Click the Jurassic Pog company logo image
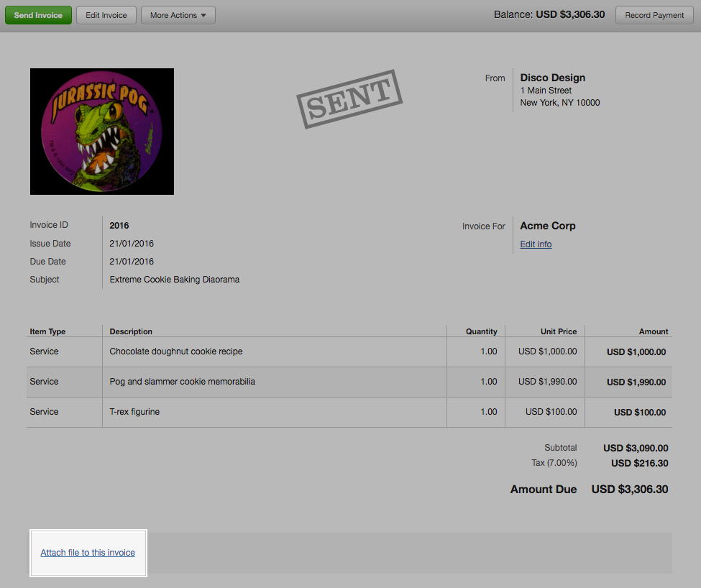The image size is (701, 588). tap(101, 131)
